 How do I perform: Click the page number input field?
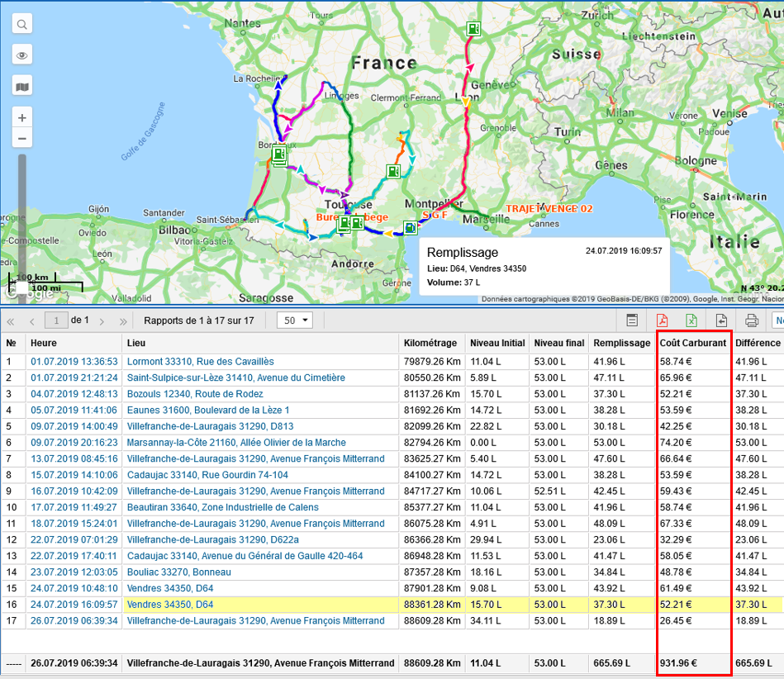click(56, 321)
